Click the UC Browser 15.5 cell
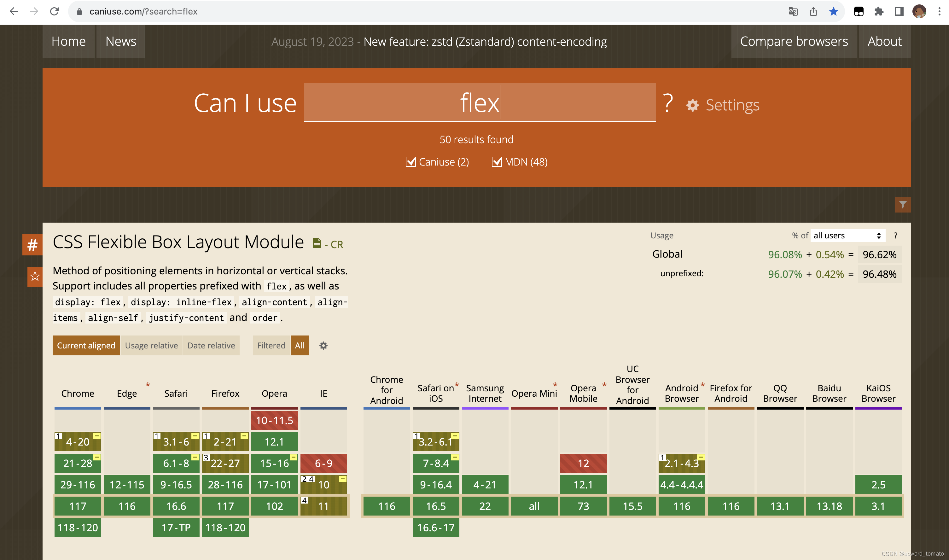This screenshot has height=560, width=949. (x=632, y=506)
